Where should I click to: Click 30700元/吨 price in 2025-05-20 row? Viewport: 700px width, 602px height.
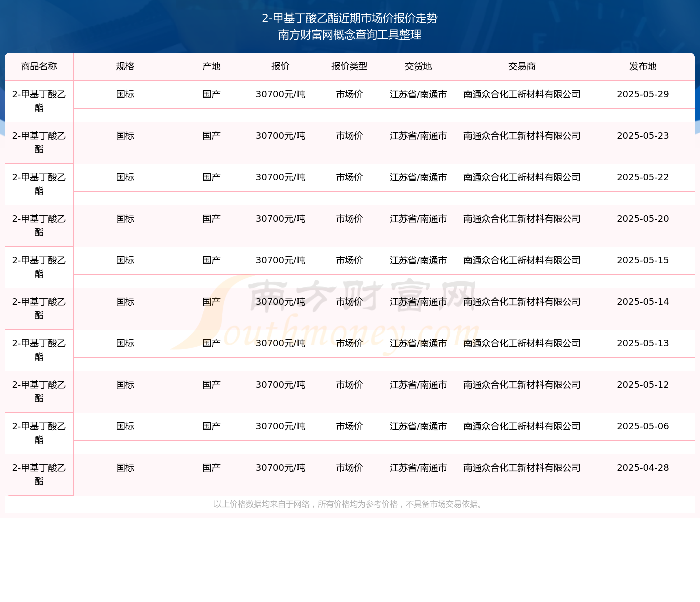pyautogui.click(x=281, y=219)
